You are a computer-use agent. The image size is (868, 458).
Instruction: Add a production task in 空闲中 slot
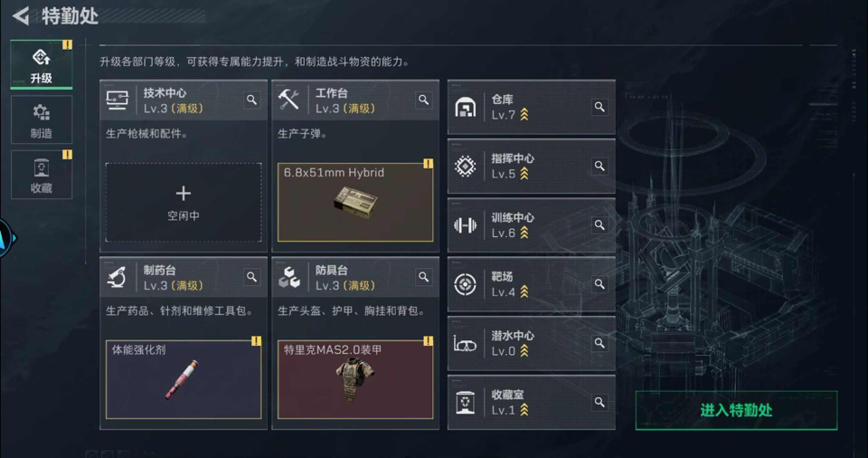click(x=184, y=203)
